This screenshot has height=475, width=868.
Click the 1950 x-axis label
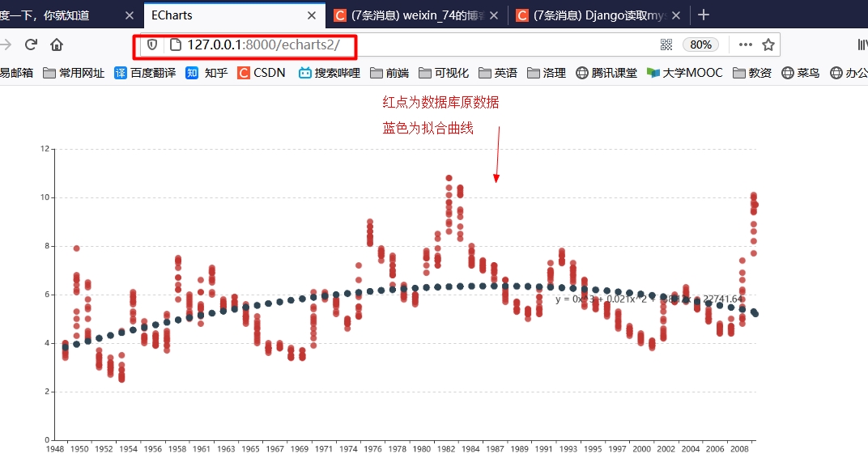79,449
